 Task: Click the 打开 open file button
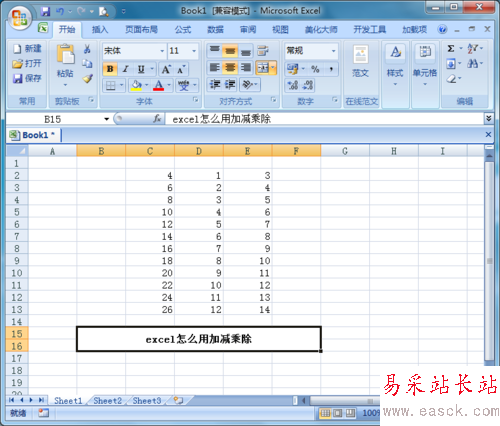click(27, 63)
